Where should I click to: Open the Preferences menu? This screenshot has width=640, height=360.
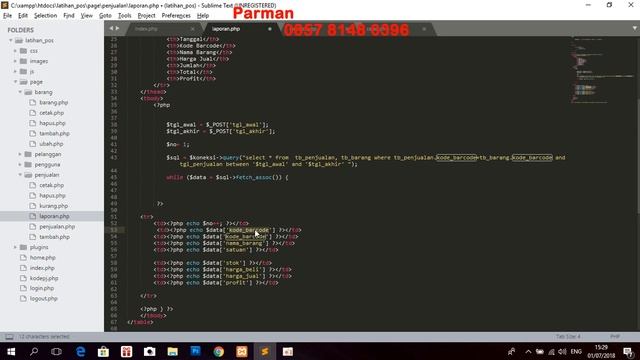176,16
